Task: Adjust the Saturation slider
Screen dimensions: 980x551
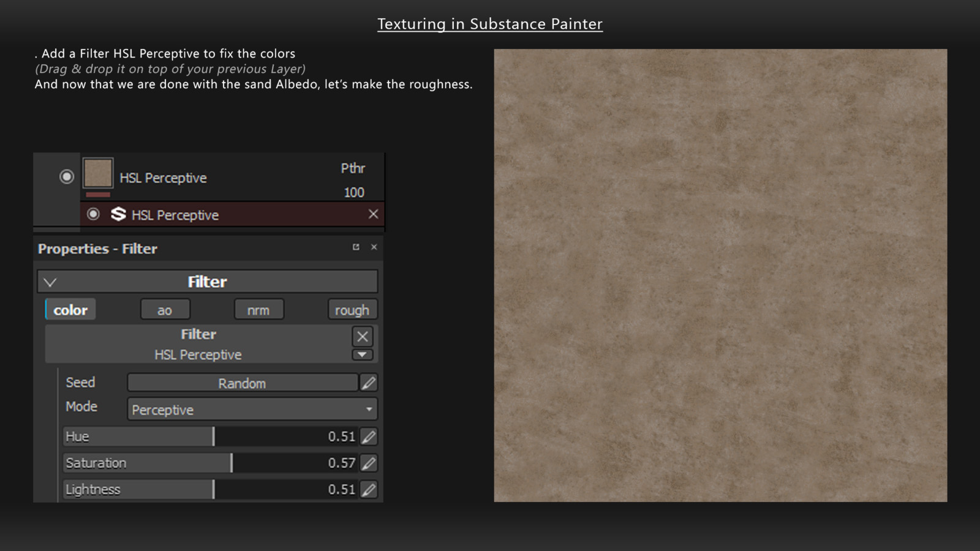Action: (x=210, y=463)
